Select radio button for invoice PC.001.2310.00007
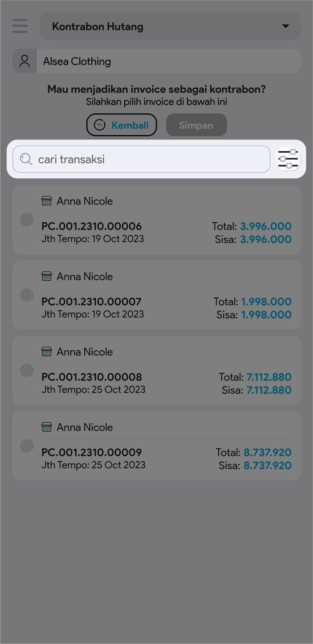This screenshot has height=644, width=313. point(27,295)
